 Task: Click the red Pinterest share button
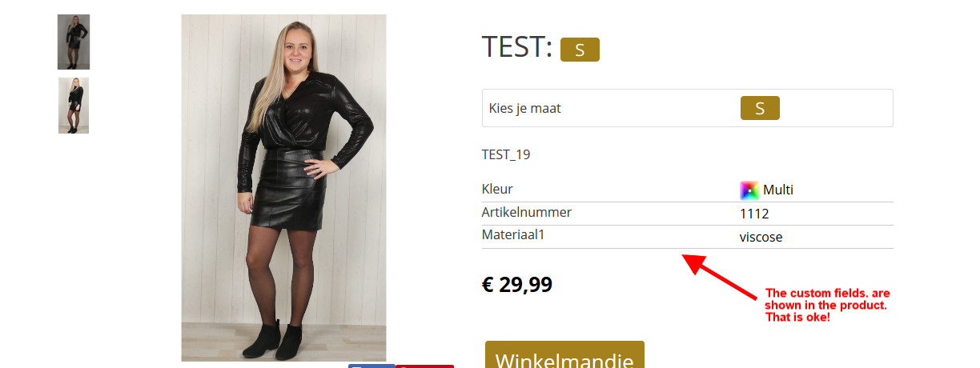pos(425,366)
